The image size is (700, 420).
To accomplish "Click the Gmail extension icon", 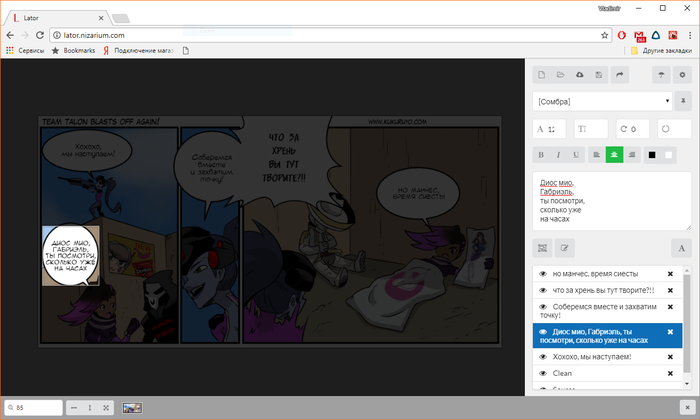I will [639, 36].
